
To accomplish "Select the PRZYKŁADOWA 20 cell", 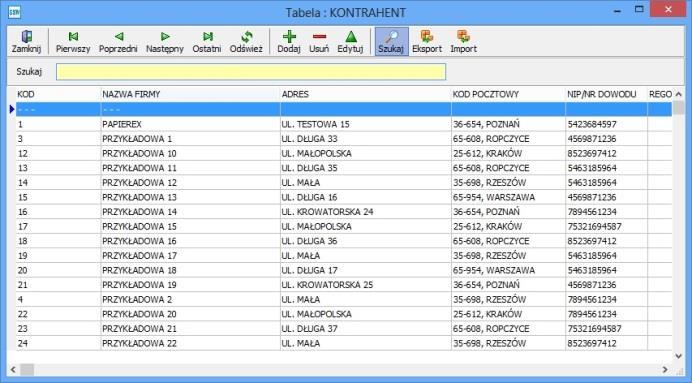I will [x=190, y=314].
